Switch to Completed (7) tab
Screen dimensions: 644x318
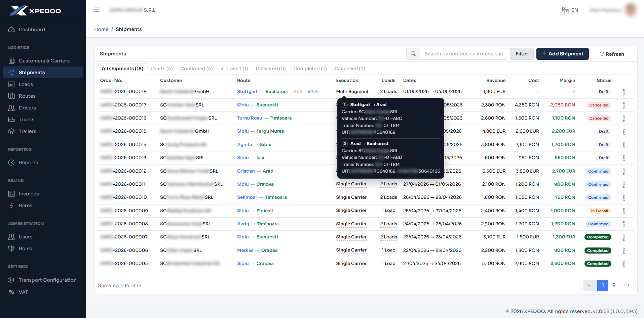(x=310, y=69)
